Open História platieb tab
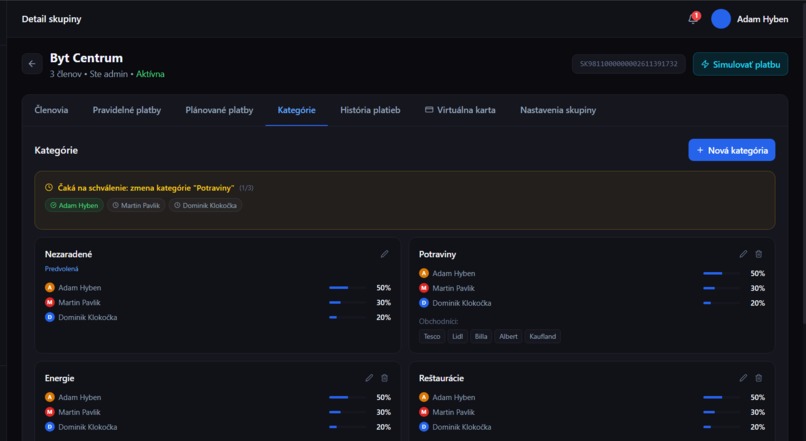The width and height of the screenshot is (806, 441). [370, 110]
